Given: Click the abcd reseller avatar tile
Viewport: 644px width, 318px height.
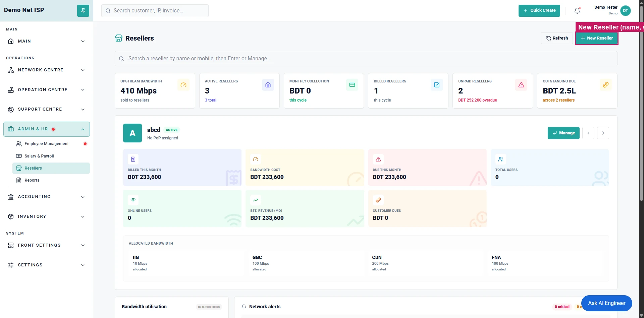Looking at the screenshot, I should coord(132,133).
